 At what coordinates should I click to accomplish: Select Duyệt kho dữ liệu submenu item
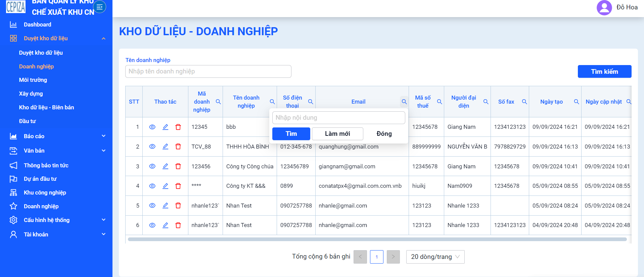click(41, 53)
